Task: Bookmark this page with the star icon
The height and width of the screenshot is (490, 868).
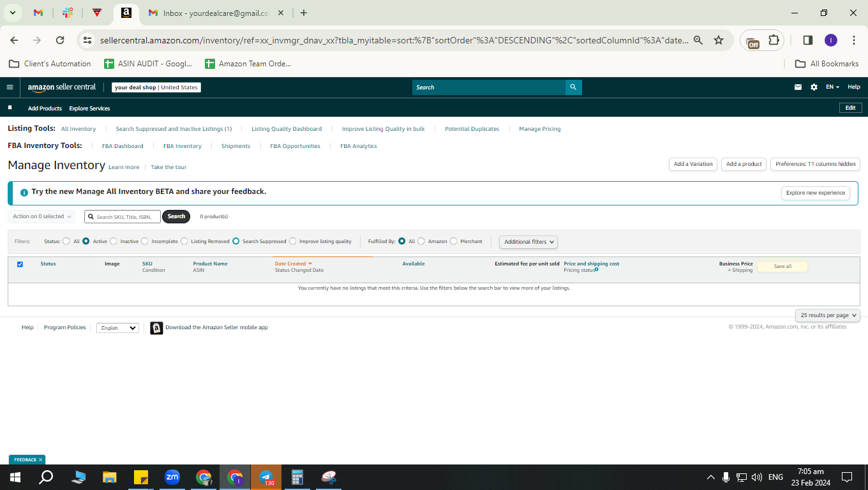Action: [x=719, y=40]
